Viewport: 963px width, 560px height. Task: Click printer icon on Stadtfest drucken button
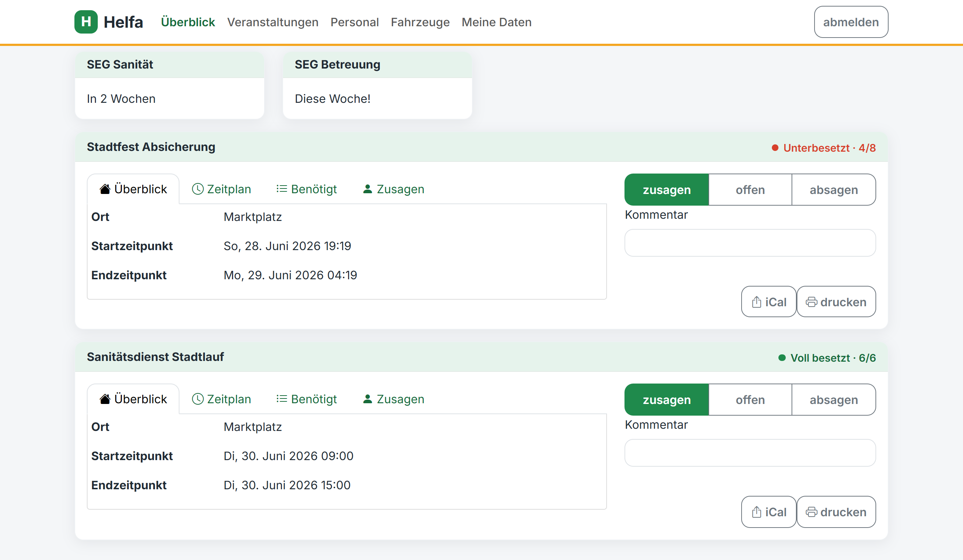pos(811,302)
